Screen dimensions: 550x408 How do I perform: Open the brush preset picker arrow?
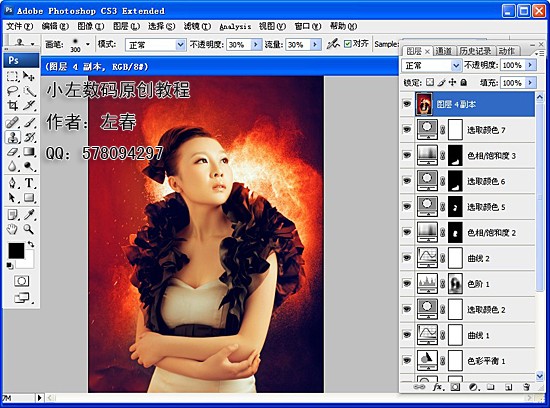coord(88,44)
